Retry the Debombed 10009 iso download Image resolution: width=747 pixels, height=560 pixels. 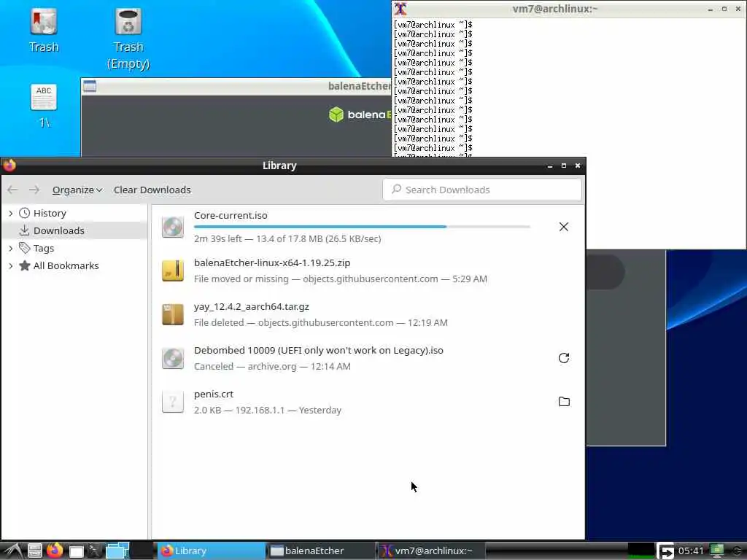pos(564,358)
